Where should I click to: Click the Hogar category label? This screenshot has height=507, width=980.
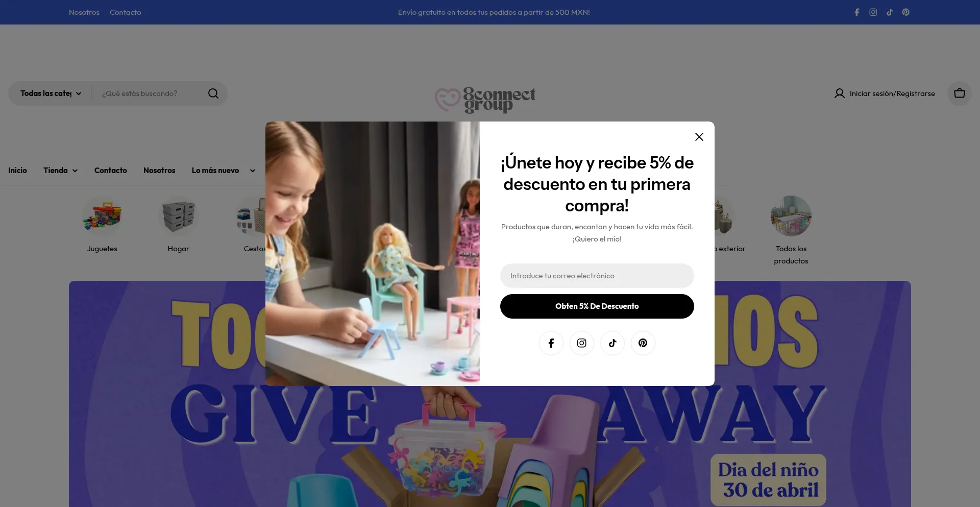coord(179,249)
